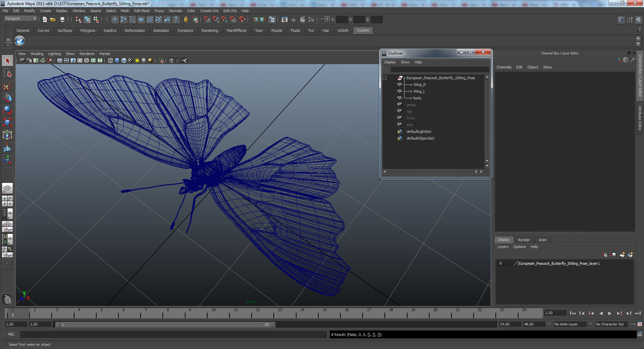Select Wing_R in the Outliner

pos(419,85)
